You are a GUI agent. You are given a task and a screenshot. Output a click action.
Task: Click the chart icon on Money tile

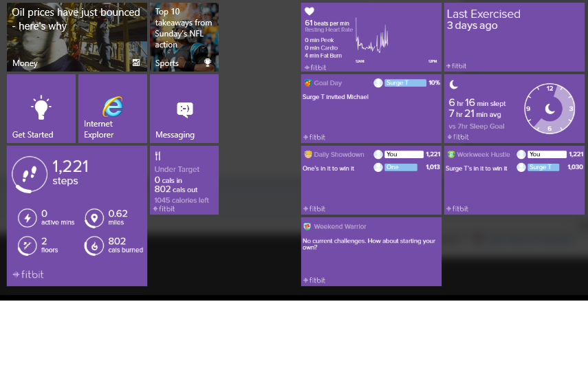click(x=136, y=63)
